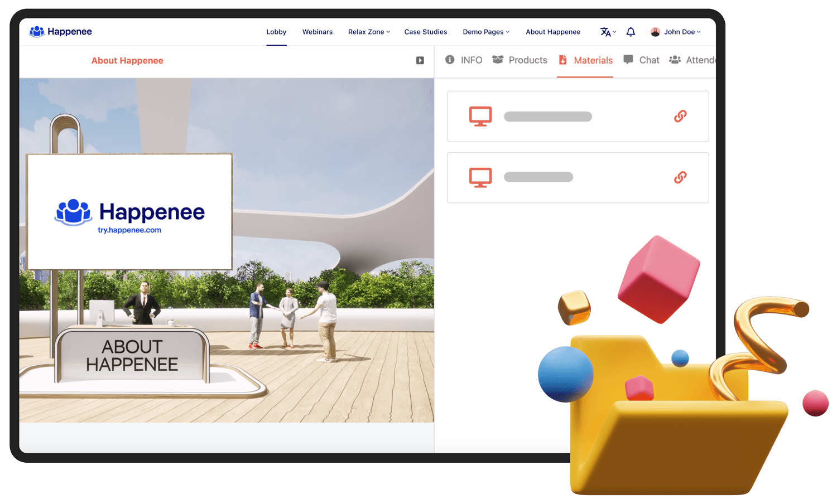Click John Doe's avatar picture
This screenshot has height=504, width=837.
pos(655,32)
